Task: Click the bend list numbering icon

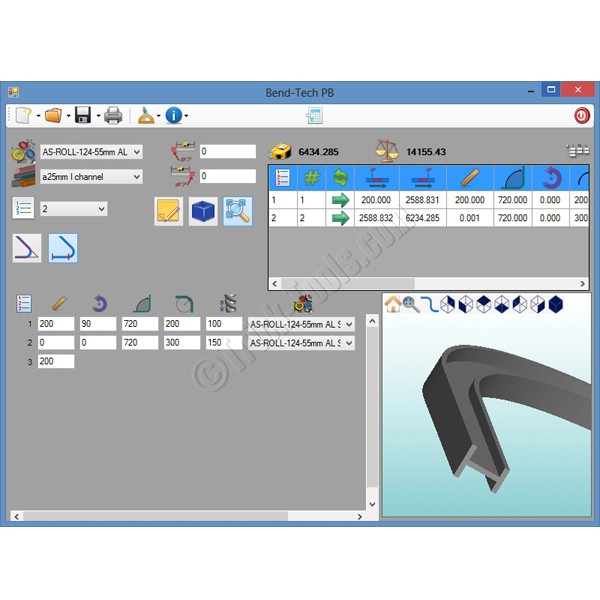Action: [24, 303]
